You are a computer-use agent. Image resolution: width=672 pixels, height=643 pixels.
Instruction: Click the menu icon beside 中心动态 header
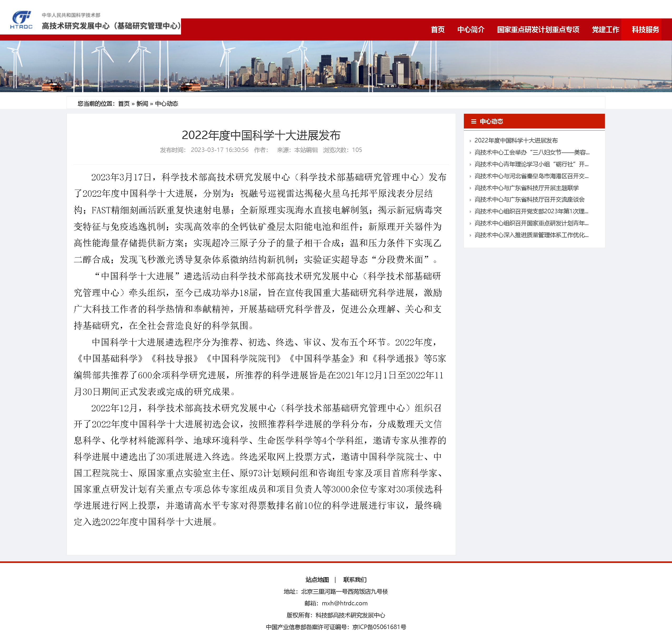coord(473,121)
